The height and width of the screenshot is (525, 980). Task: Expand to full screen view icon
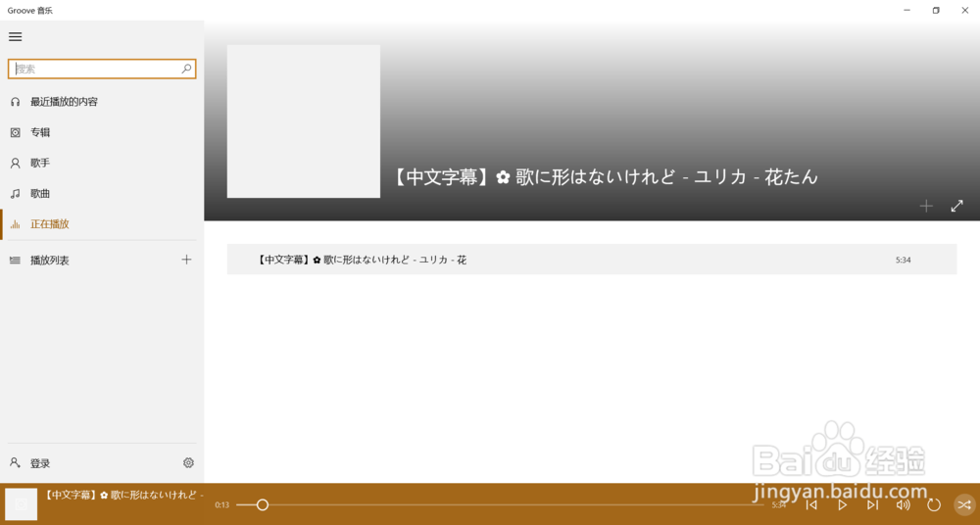click(x=956, y=206)
